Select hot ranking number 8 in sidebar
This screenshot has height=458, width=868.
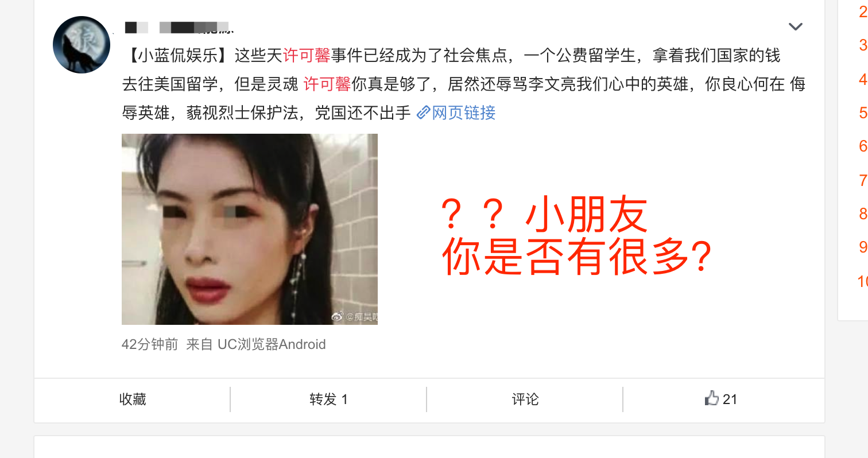[863, 214]
